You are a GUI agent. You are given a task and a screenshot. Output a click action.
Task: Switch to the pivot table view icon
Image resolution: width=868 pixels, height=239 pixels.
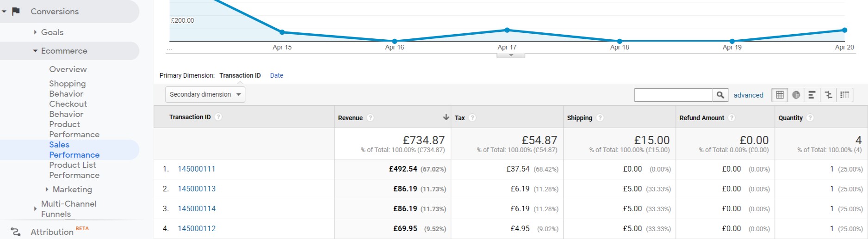(844, 95)
